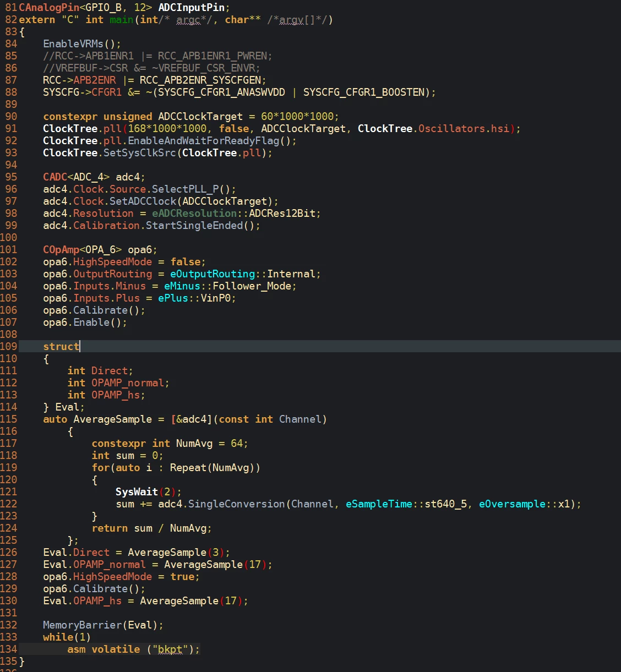
Task: Click 'SelectPLL_P' on line 96
Action: point(185,189)
